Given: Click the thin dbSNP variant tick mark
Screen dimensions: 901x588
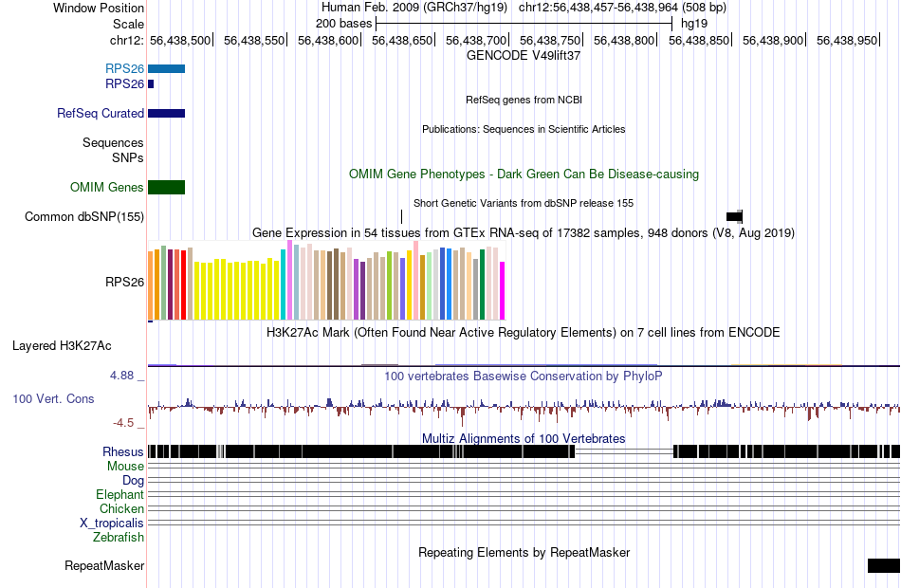Looking at the screenshot, I should click(402, 216).
